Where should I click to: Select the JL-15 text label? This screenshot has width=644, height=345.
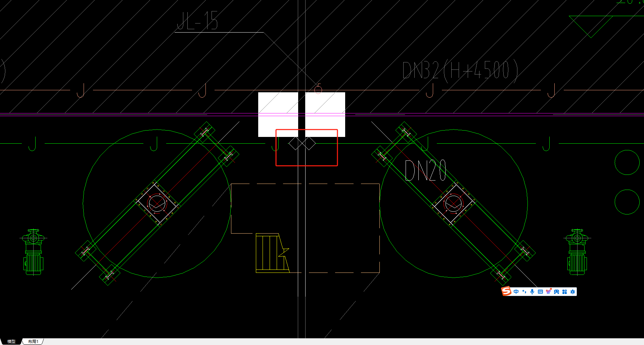pos(197,20)
